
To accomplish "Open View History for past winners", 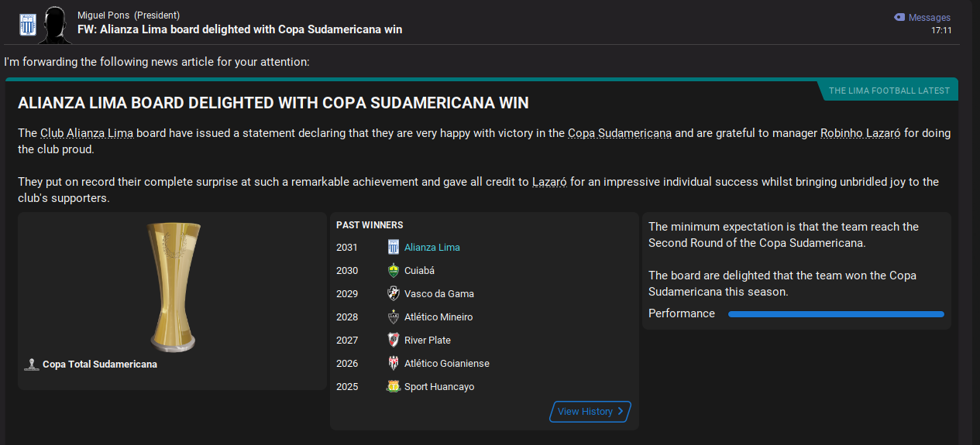I will tap(590, 412).
